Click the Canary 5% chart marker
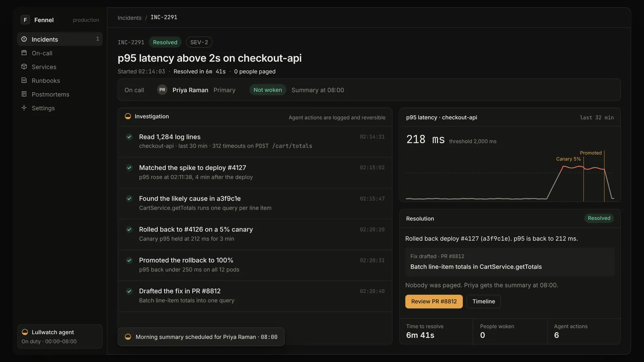The image size is (644, 362). click(568, 159)
